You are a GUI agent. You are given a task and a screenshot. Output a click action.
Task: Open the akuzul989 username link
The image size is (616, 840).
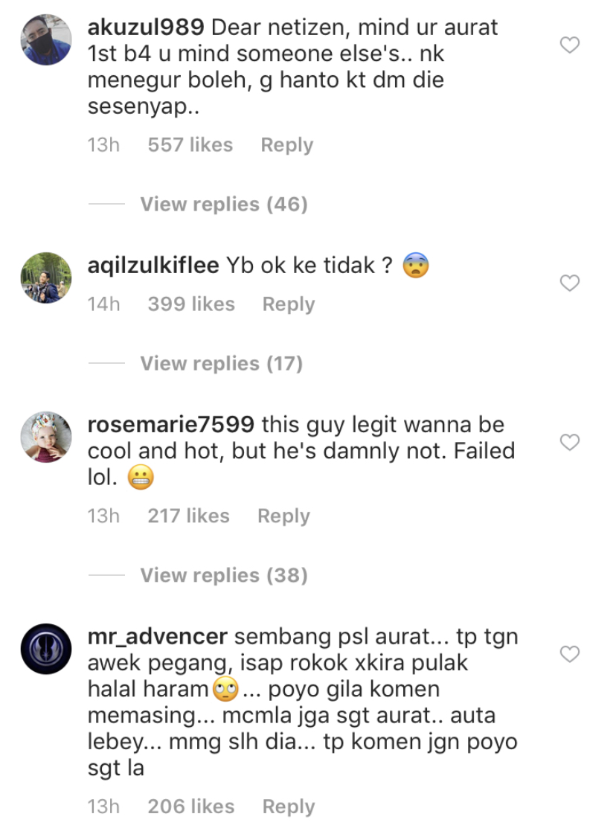146,27
